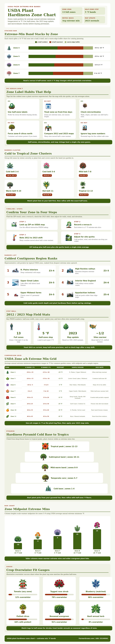
Task: Click the 'Temperate core | zones 5–7' pyramid tier
Action: (x=59, y=478)
